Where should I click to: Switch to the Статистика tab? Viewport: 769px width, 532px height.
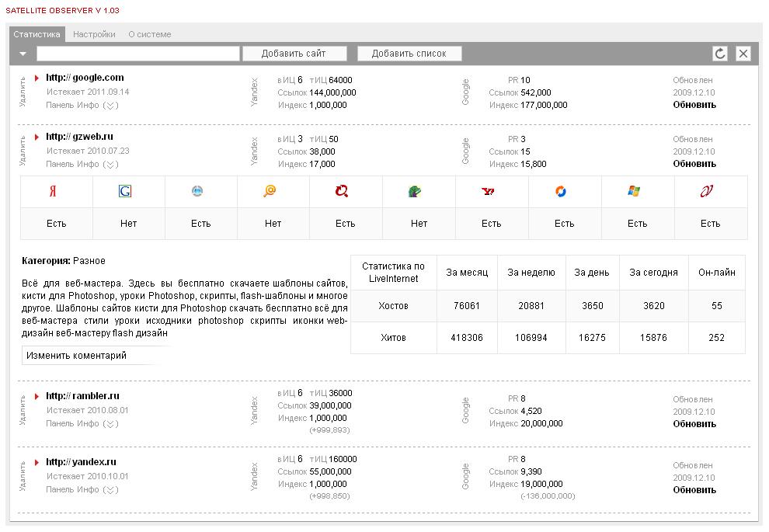pyautogui.click(x=37, y=34)
